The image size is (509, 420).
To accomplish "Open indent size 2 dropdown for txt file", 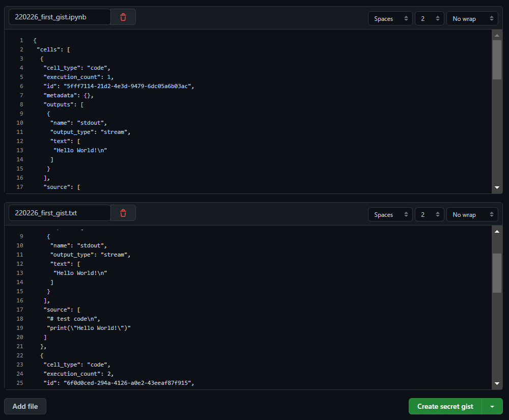I will [x=430, y=214].
